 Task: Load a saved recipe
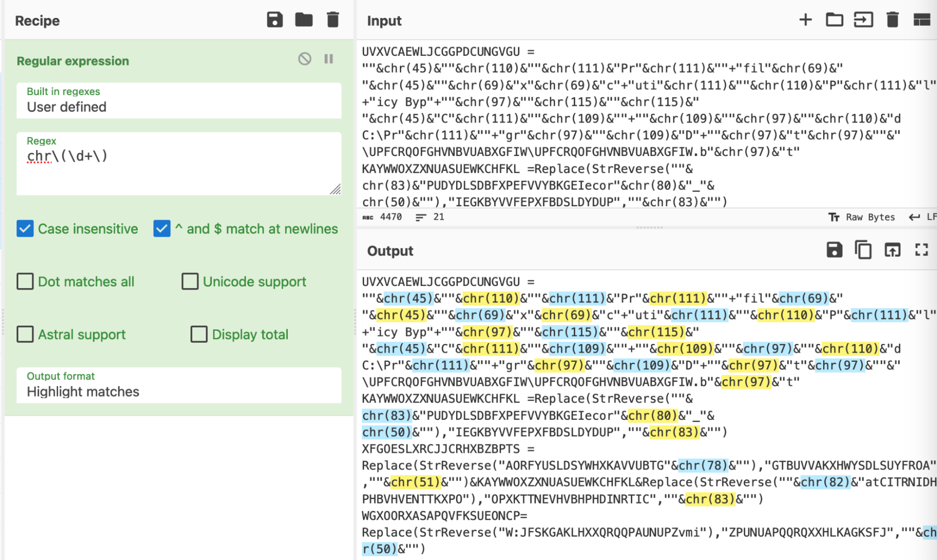[x=304, y=20]
